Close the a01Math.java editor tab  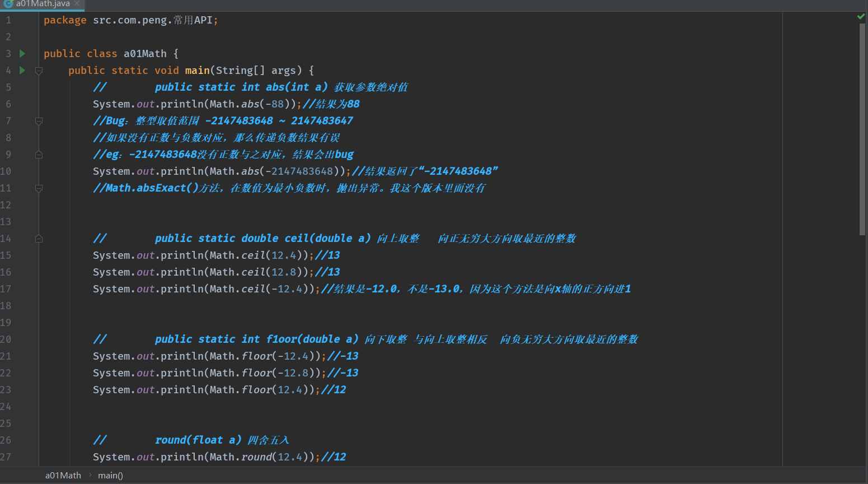click(x=77, y=3)
